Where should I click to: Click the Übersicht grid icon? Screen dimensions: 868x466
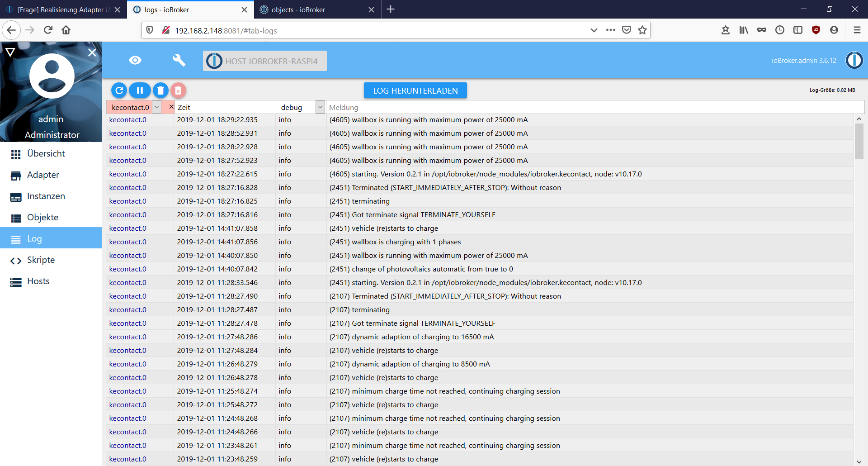[x=16, y=155]
